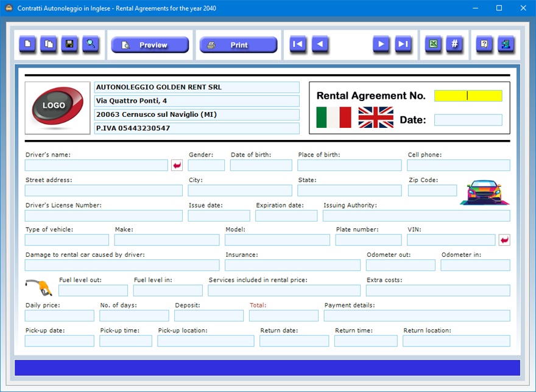536x392 pixels.
Task: Click the yellow Rental Agreement No. field
Action: 468,96
